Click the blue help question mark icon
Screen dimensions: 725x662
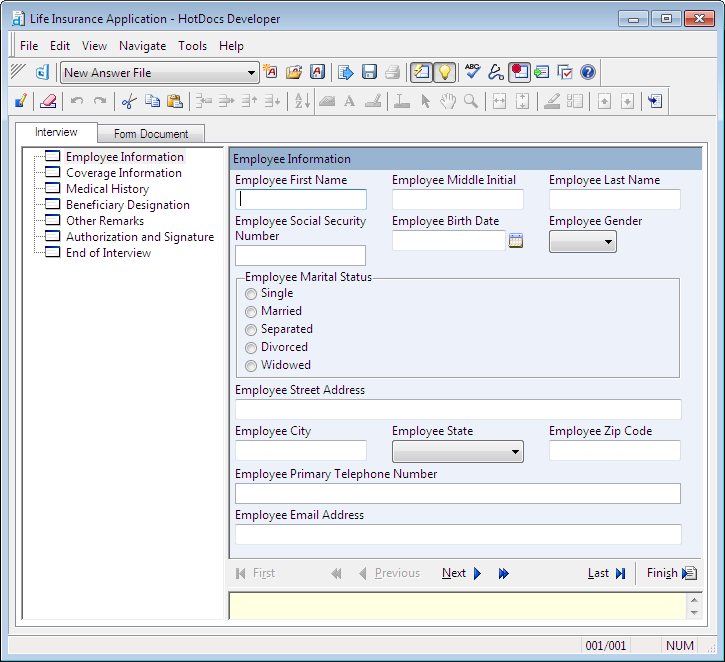pos(588,72)
